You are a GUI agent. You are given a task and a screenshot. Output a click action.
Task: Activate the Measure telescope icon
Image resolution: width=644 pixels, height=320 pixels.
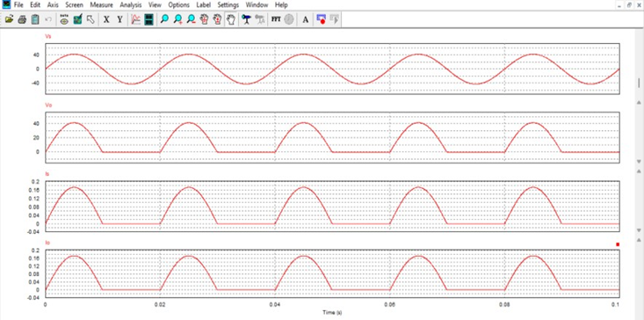pos(246,18)
